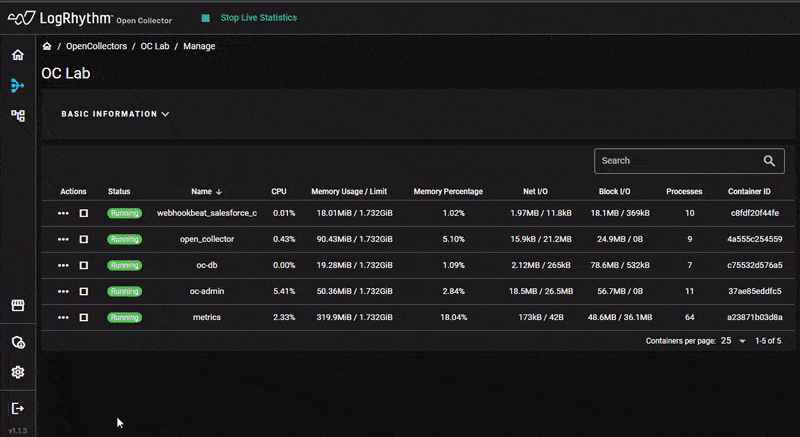This screenshot has height=437, width=800.
Task: Open the OpenCollectors pipeline icon in sidebar
Action: coord(18,85)
